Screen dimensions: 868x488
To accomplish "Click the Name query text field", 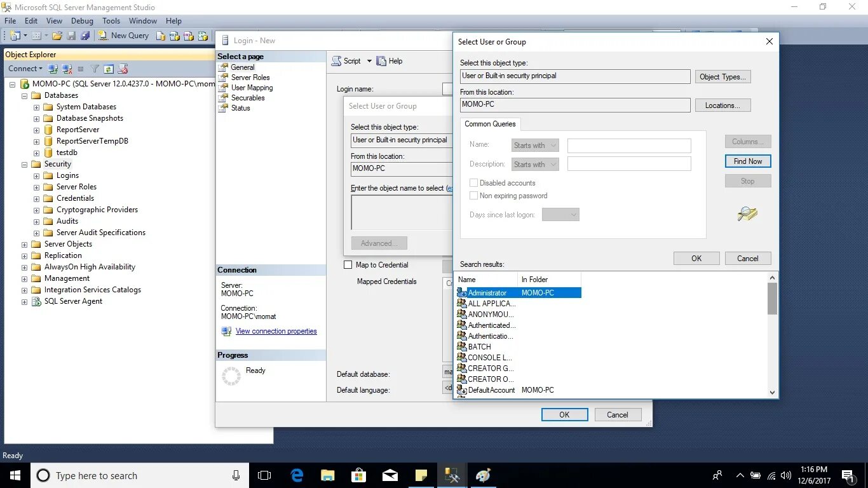I will (x=629, y=146).
